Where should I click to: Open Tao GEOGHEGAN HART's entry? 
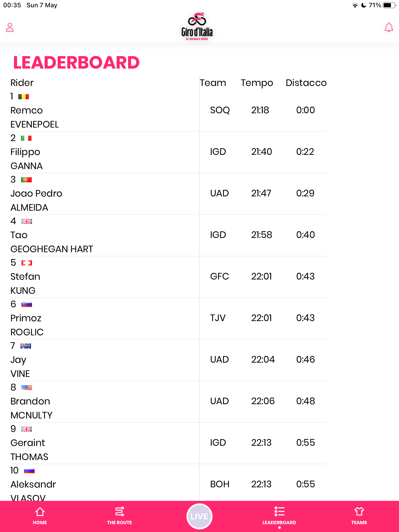52,242
